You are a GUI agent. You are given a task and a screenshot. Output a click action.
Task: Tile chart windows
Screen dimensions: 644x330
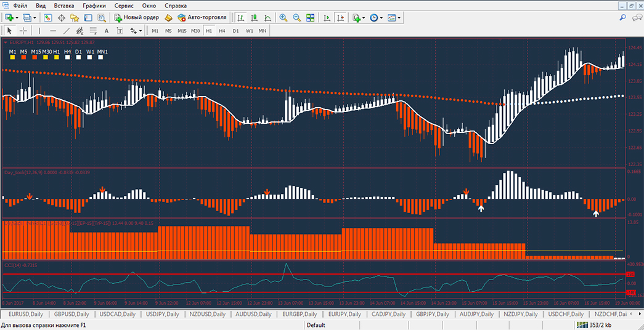(x=310, y=18)
